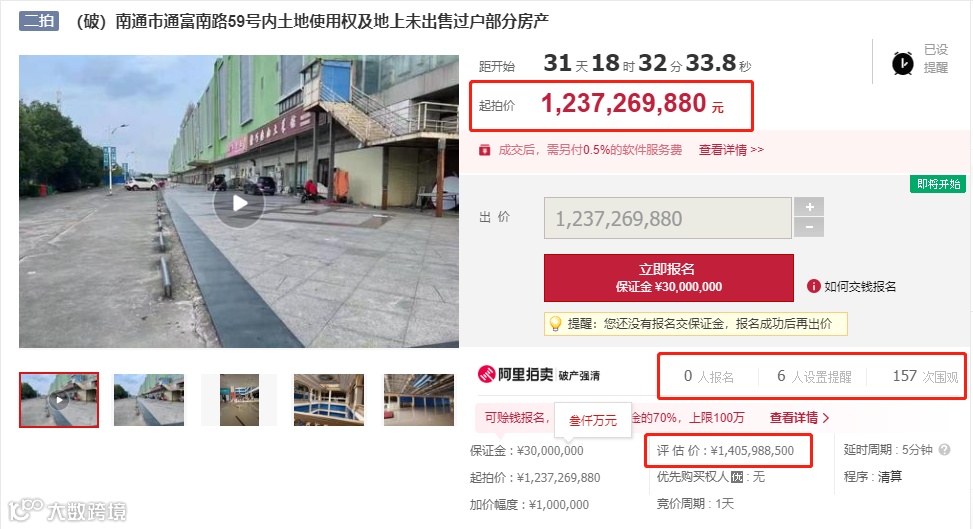The width and height of the screenshot is (973, 529).
Task: Click the red info icon beside 如何交钱报名
Action: point(814,286)
